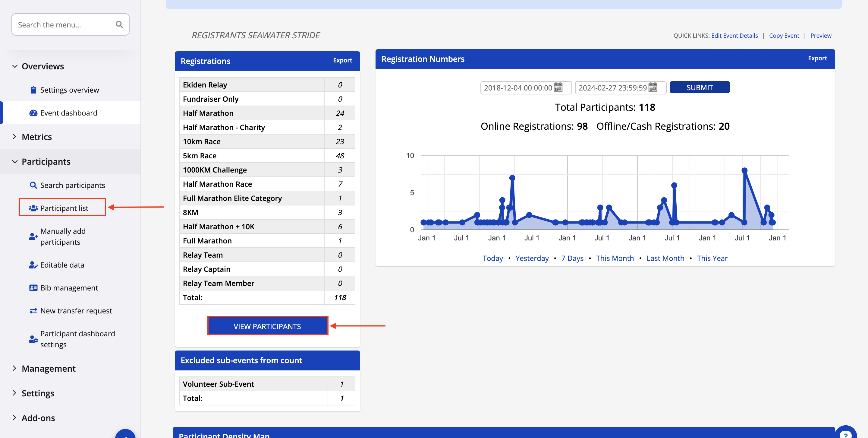
Task: Click the SUBMIT date range button
Action: [x=699, y=87]
